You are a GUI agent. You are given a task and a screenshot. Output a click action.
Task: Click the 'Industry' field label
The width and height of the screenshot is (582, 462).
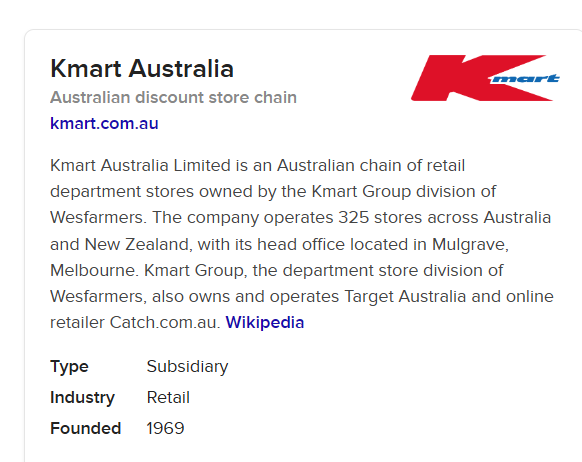[82, 397]
